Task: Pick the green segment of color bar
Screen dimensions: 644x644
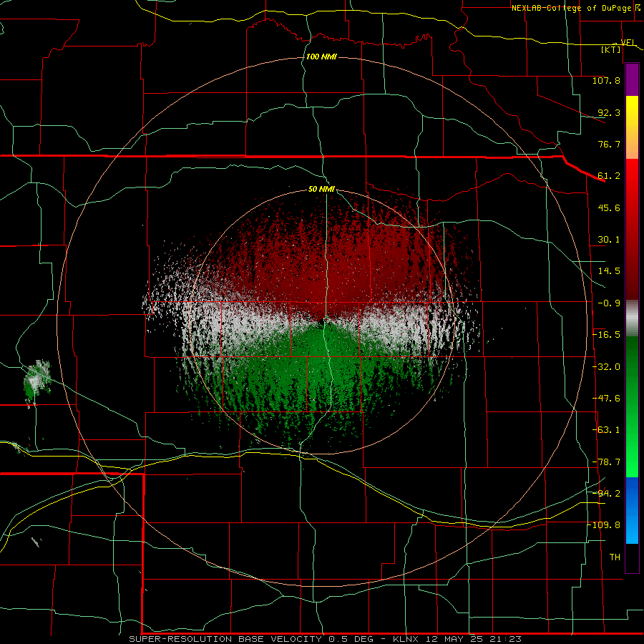Action: [632, 406]
